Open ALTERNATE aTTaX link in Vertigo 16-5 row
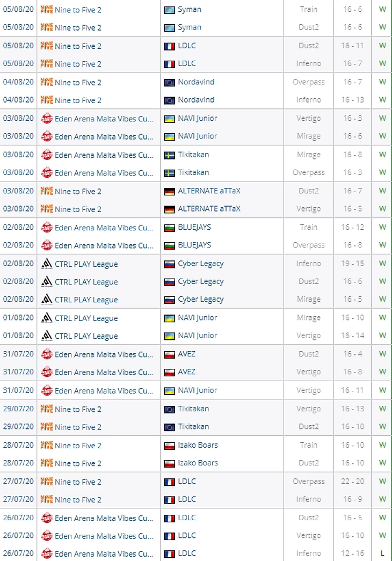The height and width of the screenshot is (561, 392). pyautogui.click(x=209, y=209)
